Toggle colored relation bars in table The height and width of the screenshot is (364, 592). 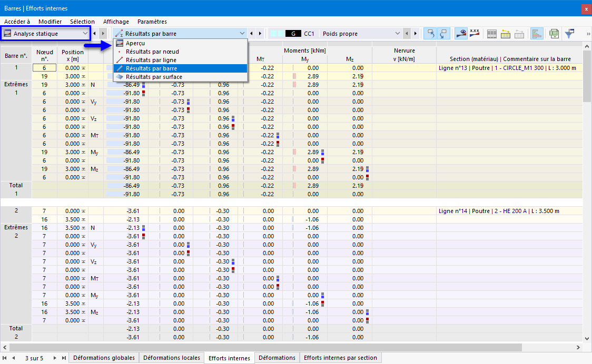537,34
